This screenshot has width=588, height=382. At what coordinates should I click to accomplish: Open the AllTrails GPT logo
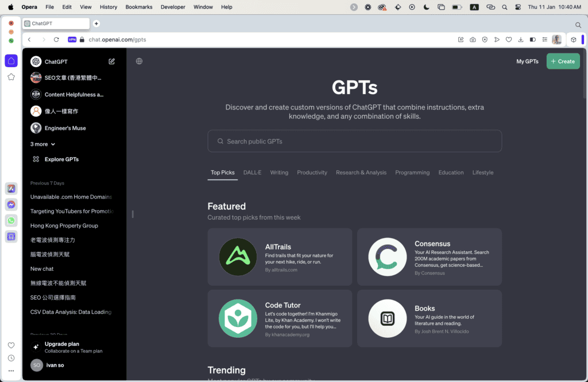(238, 257)
